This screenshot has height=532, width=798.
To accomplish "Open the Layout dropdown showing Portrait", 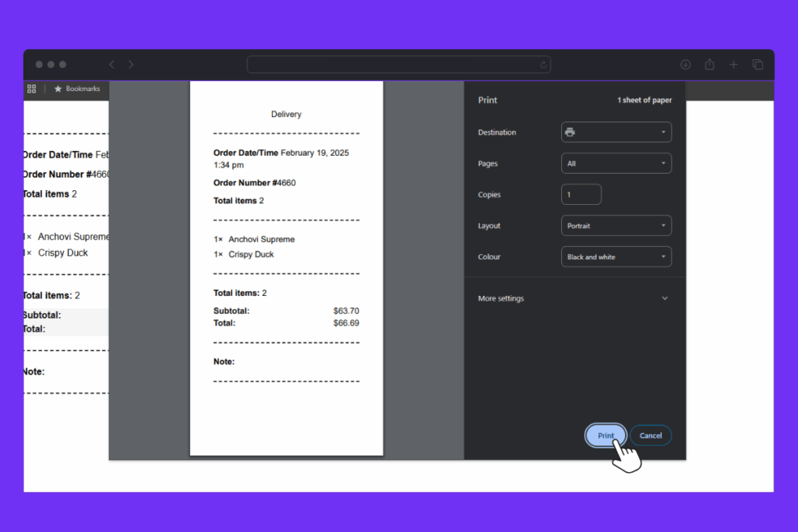I will pyautogui.click(x=616, y=225).
